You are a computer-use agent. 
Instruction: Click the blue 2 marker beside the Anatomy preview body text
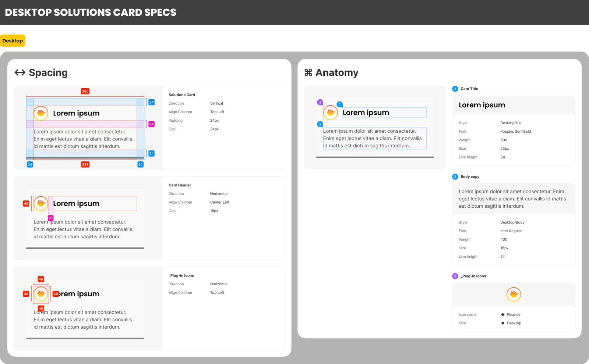pos(320,124)
